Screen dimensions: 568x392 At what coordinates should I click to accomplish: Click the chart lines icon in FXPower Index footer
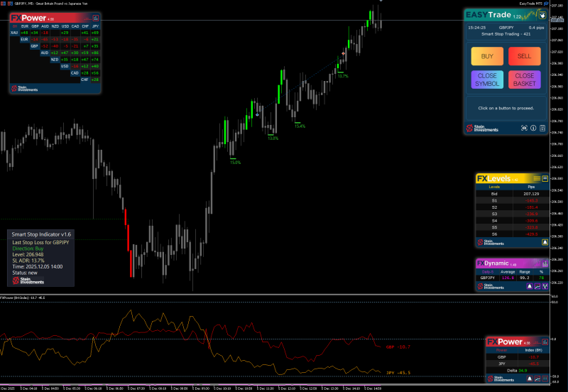[x=537, y=379]
